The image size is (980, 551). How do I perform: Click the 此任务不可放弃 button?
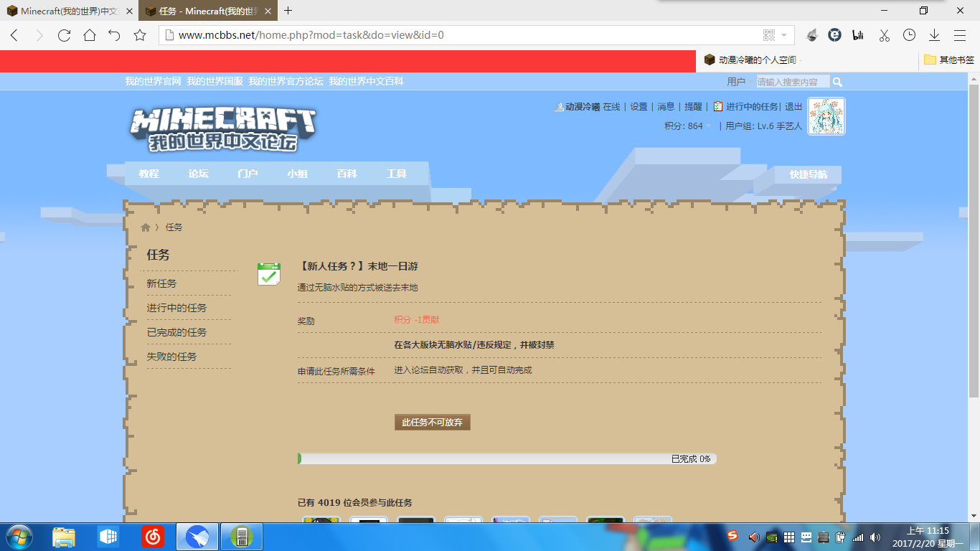432,423
